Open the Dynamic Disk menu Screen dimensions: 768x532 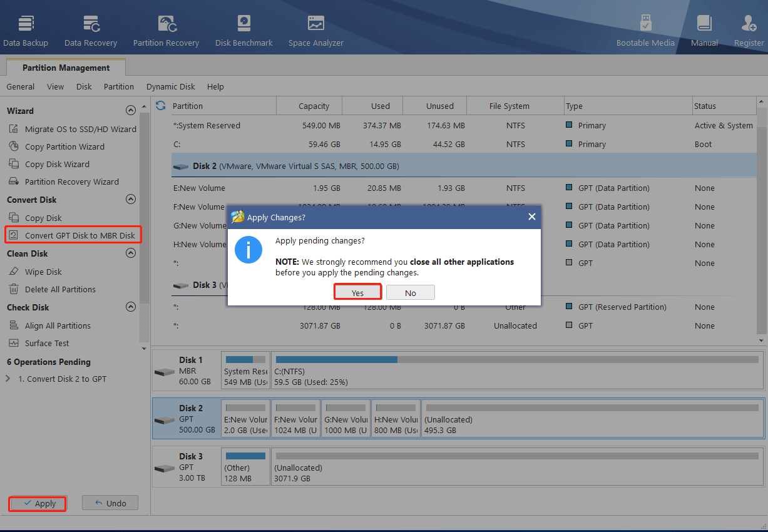point(171,86)
